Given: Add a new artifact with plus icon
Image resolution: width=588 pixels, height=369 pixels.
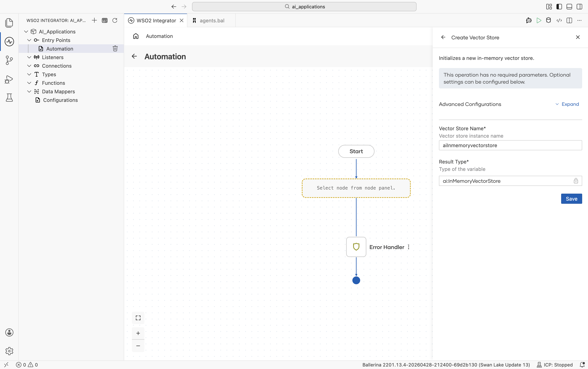Looking at the screenshot, I should (x=94, y=20).
